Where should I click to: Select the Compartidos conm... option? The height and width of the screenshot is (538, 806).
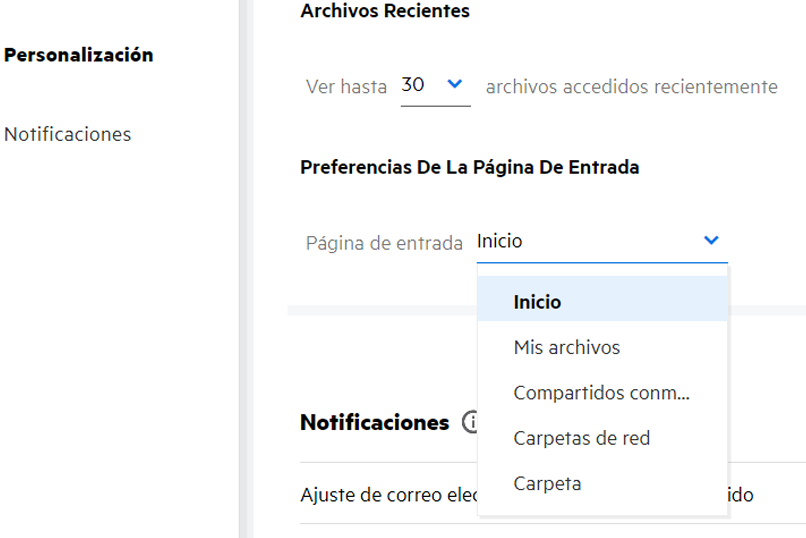pos(601,393)
